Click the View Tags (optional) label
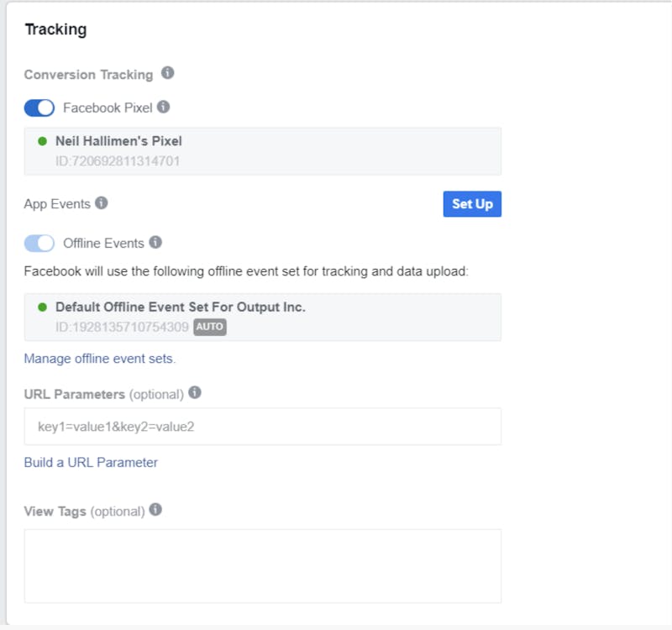 85,512
